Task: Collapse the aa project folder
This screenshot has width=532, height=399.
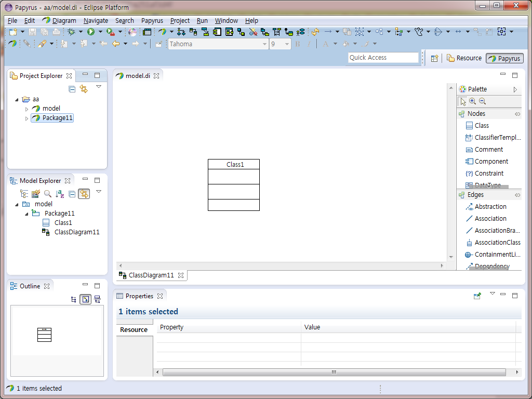Action: tap(17, 99)
